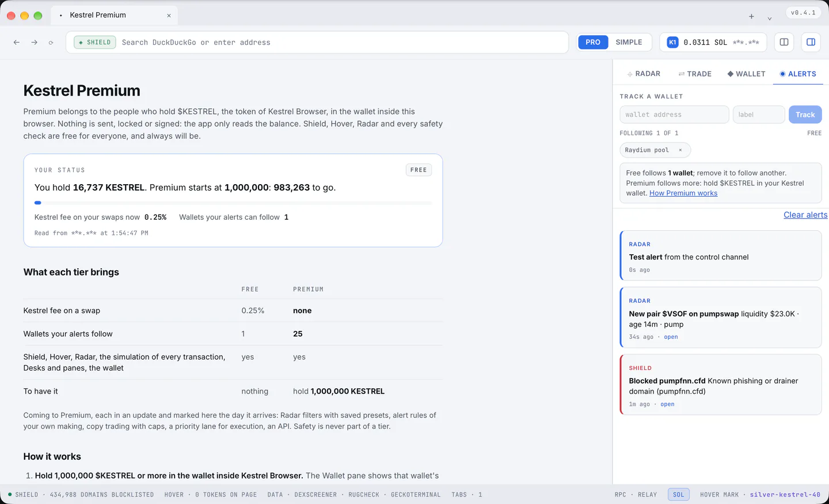Reload the page with refresh icon
Screen dimensions: 829x504
click(x=51, y=43)
